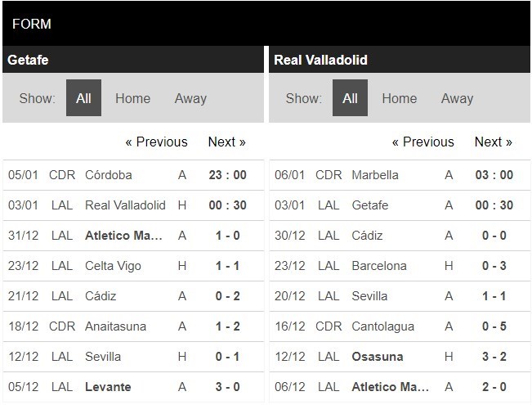The height and width of the screenshot is (405, 532).
Task: Open the Valladolid vs Marbella fixture
Action: click(400, 175)
